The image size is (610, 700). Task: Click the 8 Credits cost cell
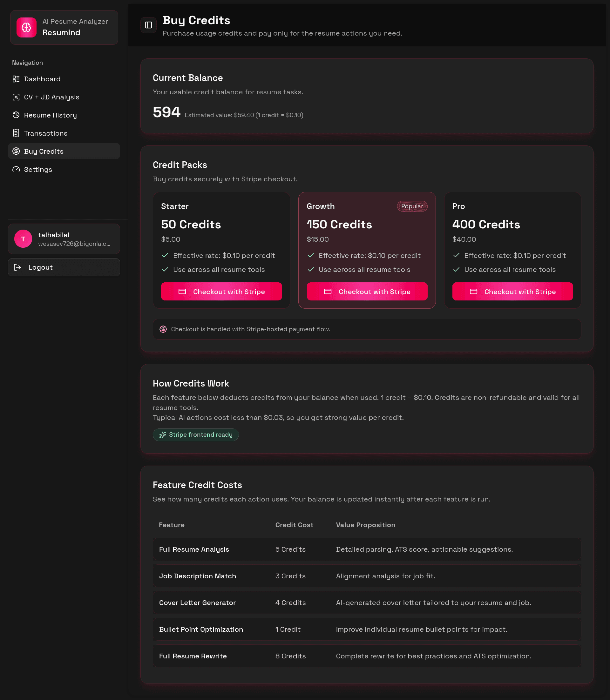click(x=291, y=656)
